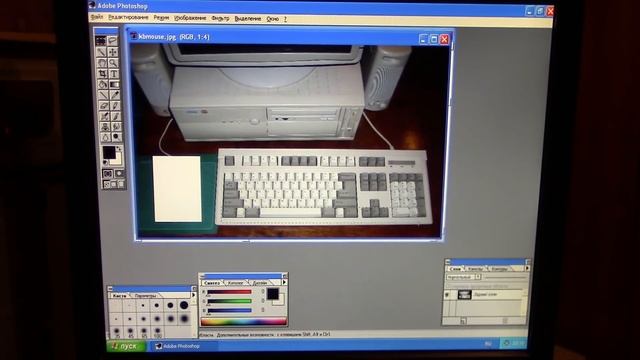Open the Окно menu
The image size is (640, 360).
[272, 19]
